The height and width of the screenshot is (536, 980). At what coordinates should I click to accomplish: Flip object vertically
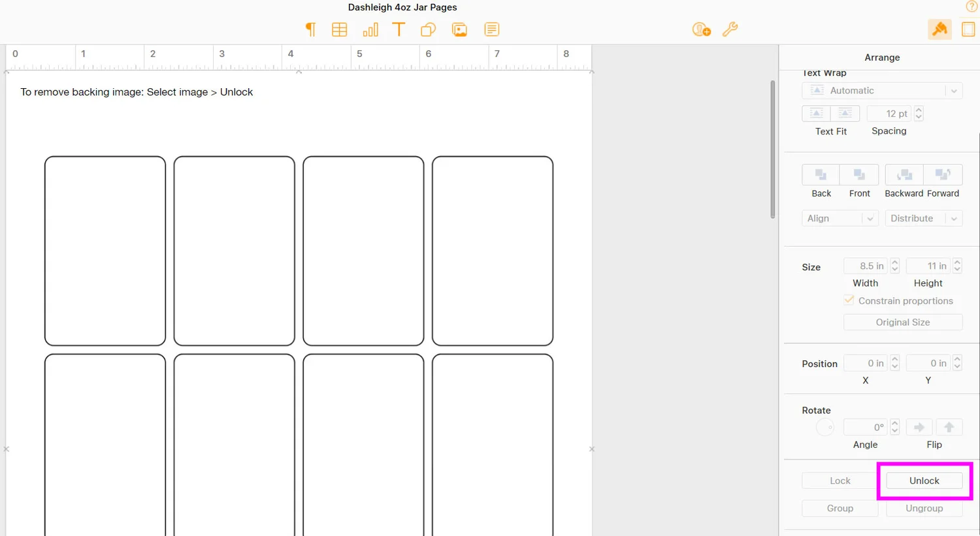949,428
